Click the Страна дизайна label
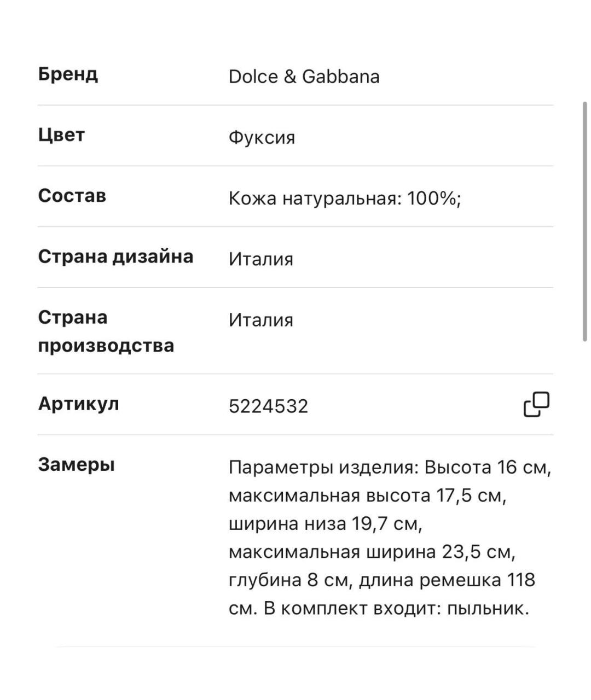Viewport: 591px width, 700px height. point(115,256)
